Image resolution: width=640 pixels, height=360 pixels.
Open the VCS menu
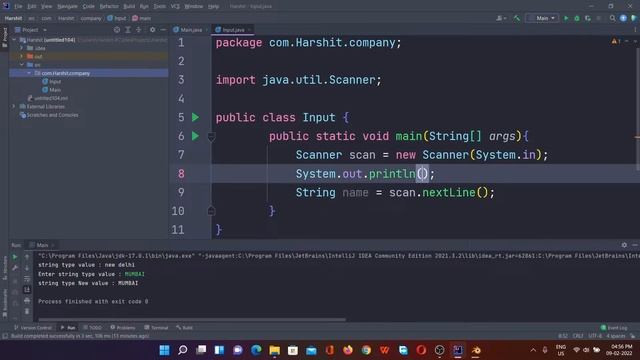coord(175,7)
